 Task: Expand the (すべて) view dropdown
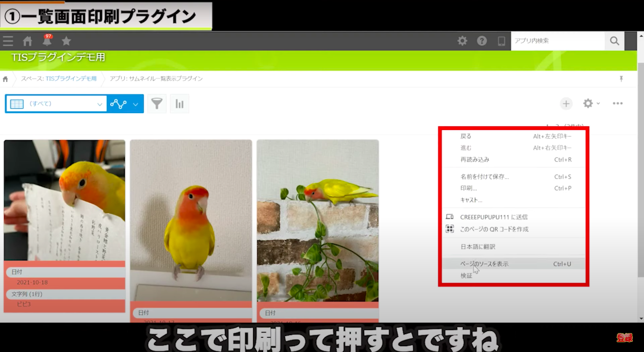(x=100, y=104)
